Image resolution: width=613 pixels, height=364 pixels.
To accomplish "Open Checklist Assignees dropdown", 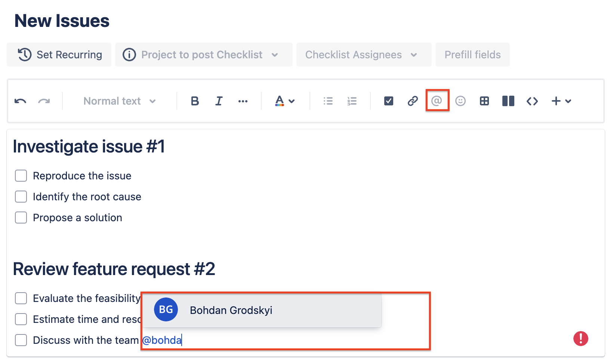I will tap(364, 55).
